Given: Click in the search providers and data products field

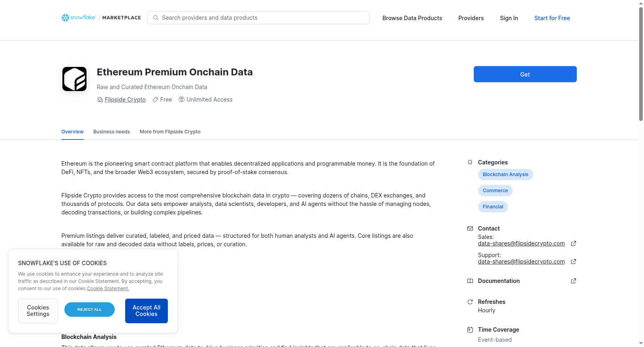Looking at the screenshot, I should click(258, 18).
